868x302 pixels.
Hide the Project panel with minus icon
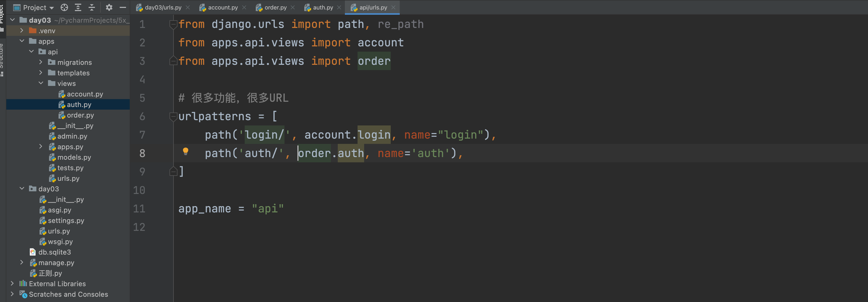coord(123,7)
